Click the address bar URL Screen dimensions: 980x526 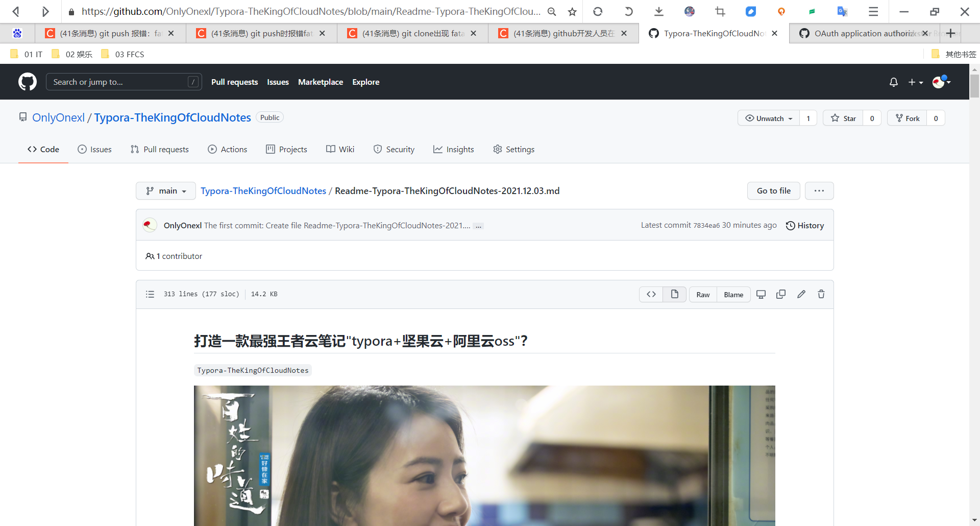tap(311, 11)
